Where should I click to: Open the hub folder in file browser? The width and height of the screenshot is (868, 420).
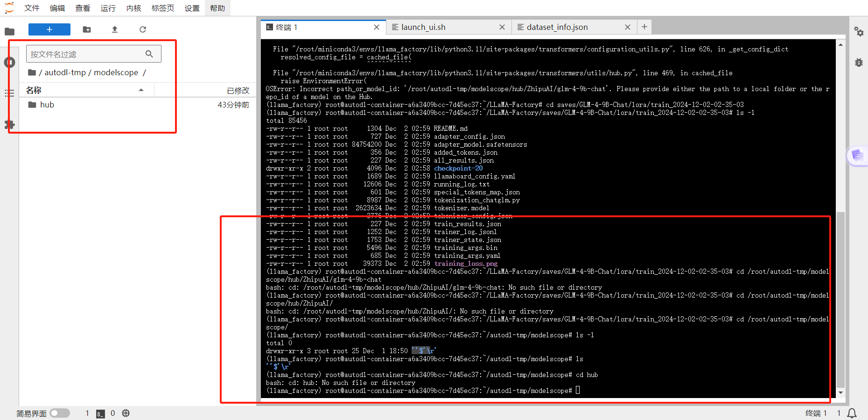coord(47,105)
